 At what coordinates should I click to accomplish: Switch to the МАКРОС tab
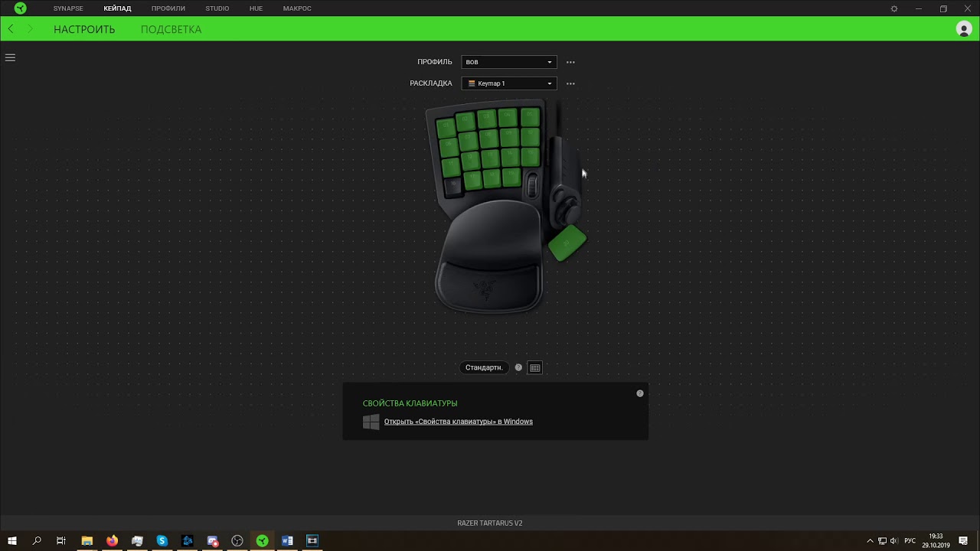[x=297, y=8]
